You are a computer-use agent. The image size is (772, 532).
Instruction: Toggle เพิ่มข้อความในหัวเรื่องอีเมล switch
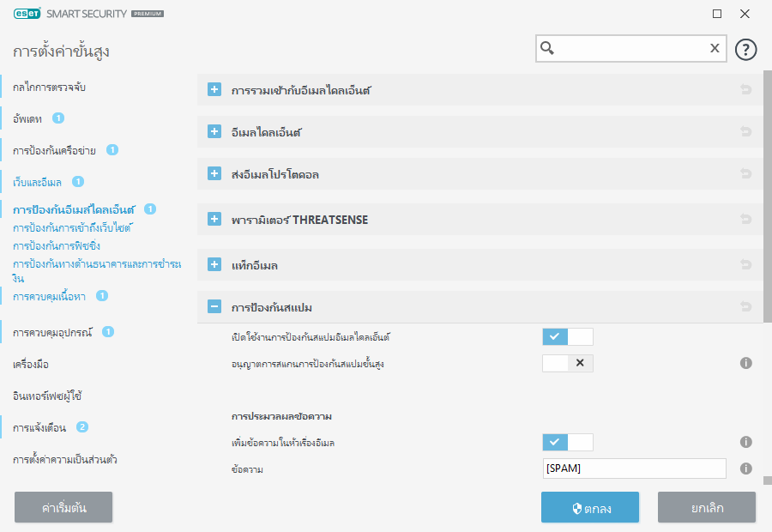pyautogui.click(x=568, y=443)
